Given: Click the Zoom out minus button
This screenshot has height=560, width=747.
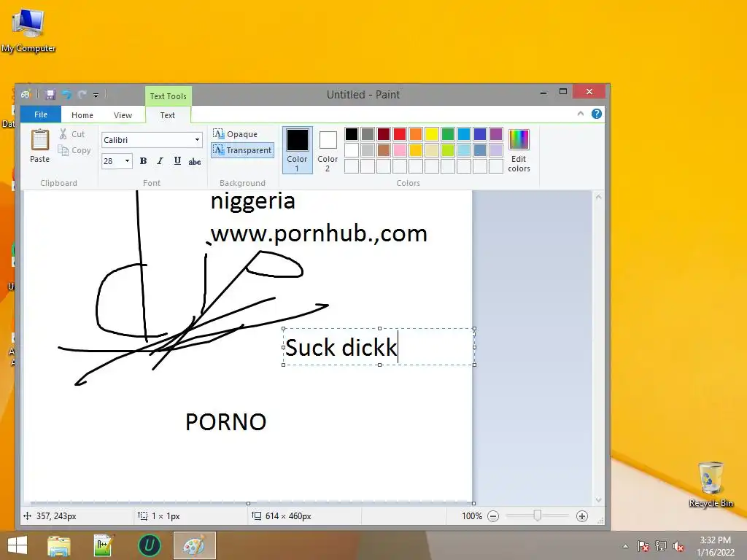Looking at the screenshot, I should click(x=493, y=516).
